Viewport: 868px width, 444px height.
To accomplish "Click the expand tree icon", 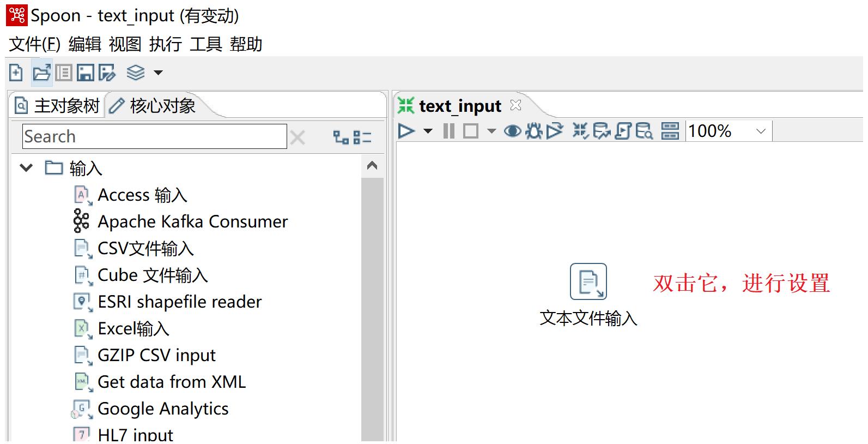I will (x=341, y=137).
